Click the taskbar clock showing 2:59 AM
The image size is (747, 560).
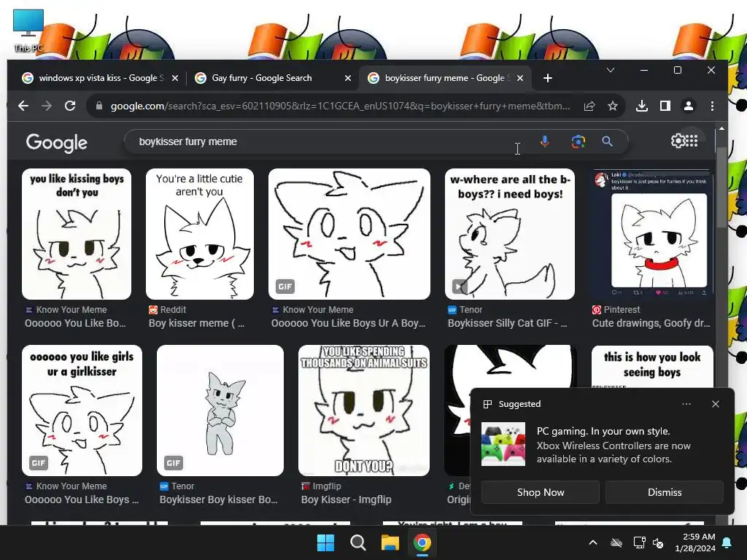(x=695, y=542)
